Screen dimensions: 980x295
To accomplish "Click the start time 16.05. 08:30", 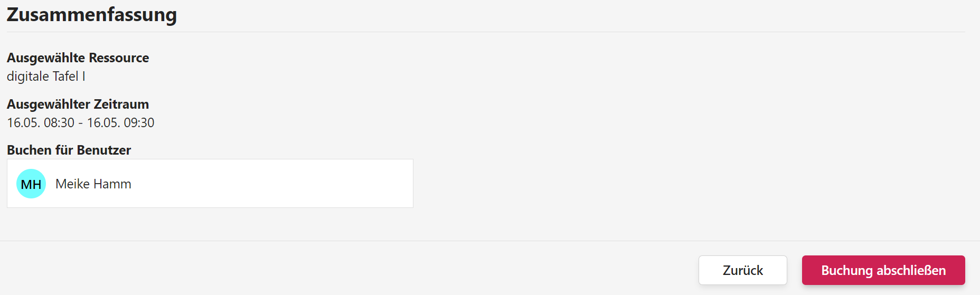I will click(41, 123).
